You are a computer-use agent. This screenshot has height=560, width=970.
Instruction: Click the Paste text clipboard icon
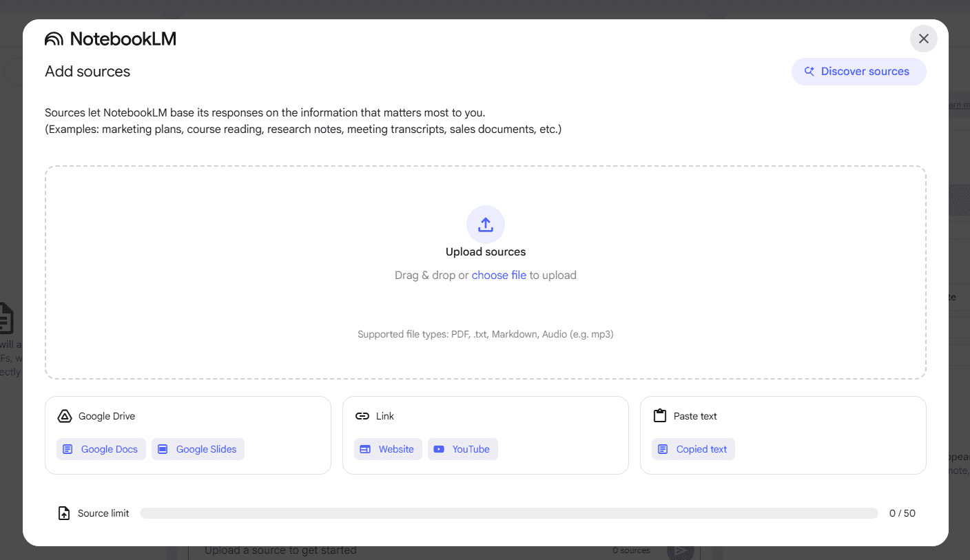(x=660, y=416)
